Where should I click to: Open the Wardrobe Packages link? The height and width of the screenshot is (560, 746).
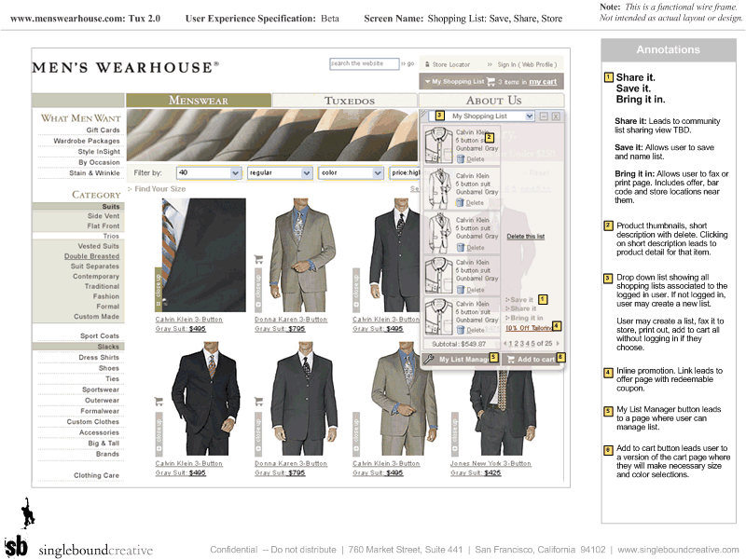pos(87,141)
